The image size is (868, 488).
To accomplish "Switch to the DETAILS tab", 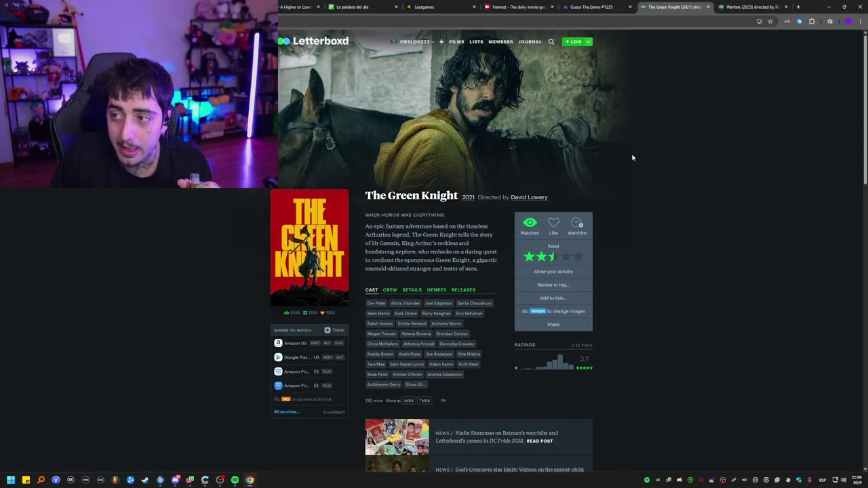I will 412,290.
